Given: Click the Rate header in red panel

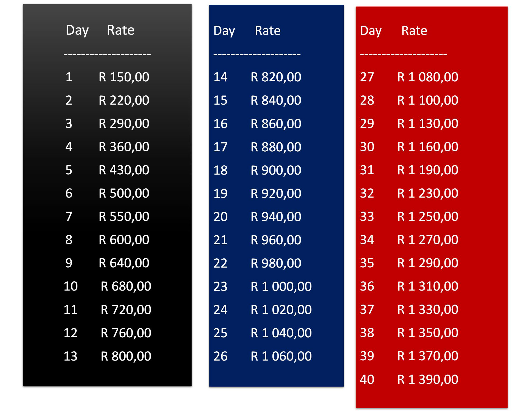Looking at the screenshot, I should (414, 31).
